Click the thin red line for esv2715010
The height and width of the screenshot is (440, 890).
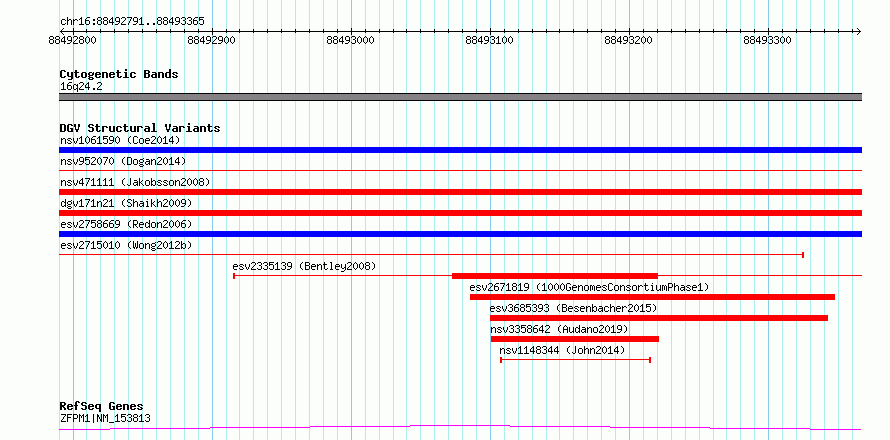(431, 254)
